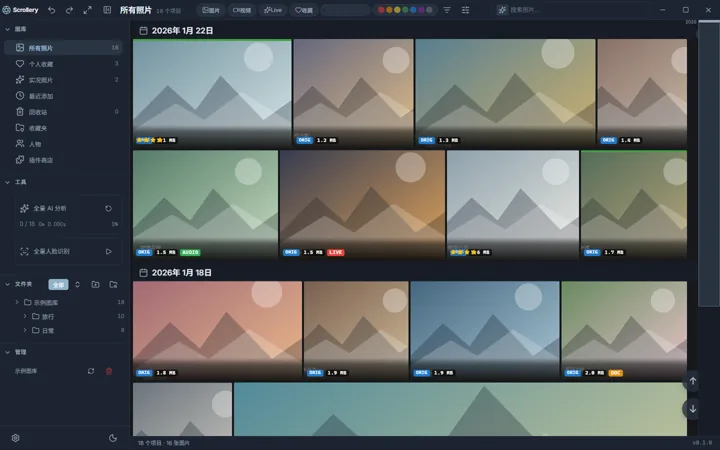Open settings with the gear icon

pyautogui.click(x=15, y=438)
